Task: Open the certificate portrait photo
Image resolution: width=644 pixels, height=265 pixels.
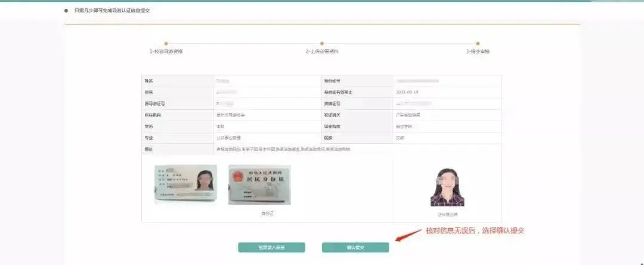Action: pos(447,187)
